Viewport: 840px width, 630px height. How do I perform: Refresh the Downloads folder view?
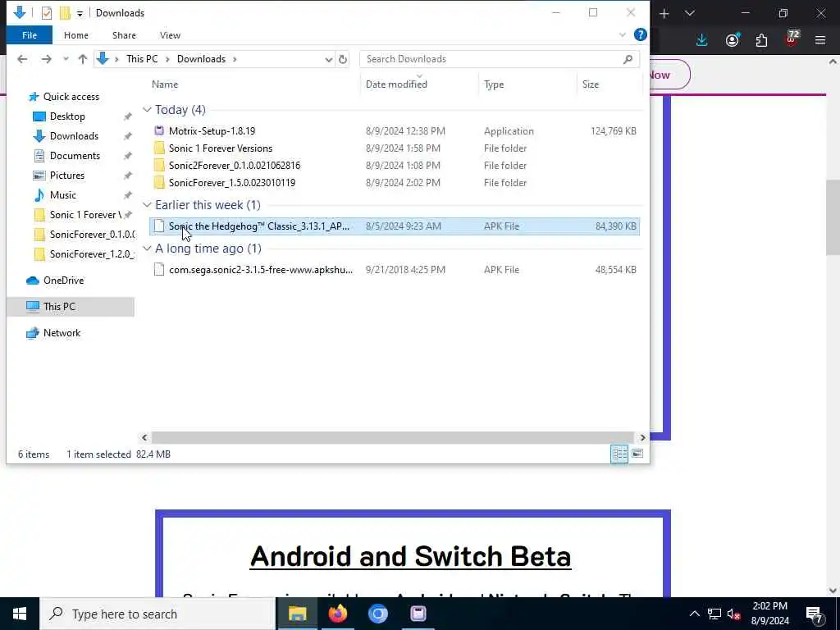click(x=343, y=59)
